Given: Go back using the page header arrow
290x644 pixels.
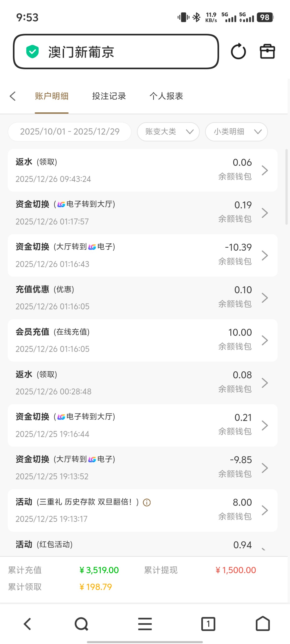Looking at the screenshot, I should coord(13,96).
